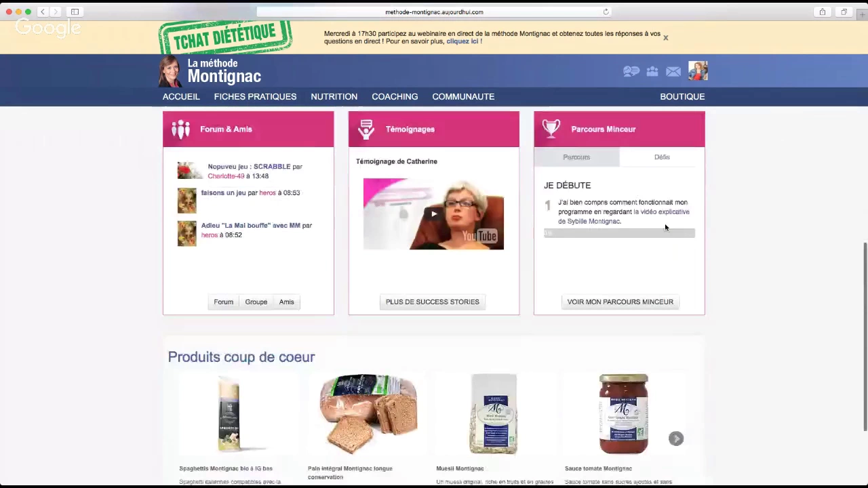The image size is (868, 488).
Task: Open the La méthode Montignac logo
Action: (x=210, y=70)
